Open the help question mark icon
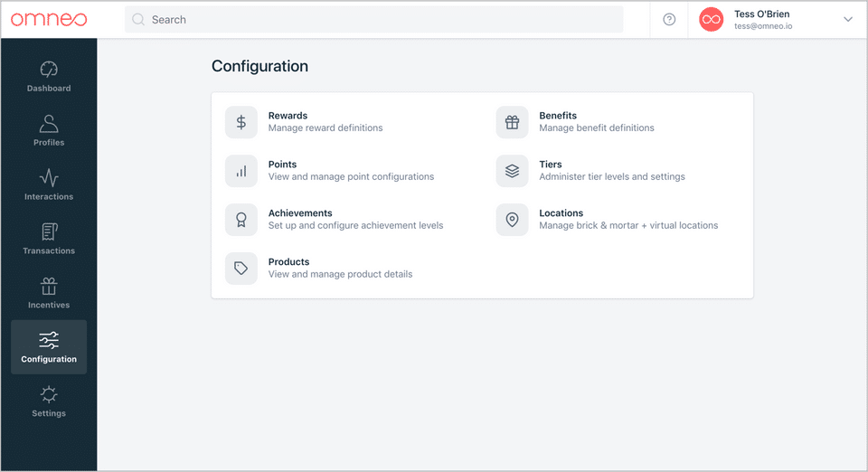Screen dimensions: 868x472 [x=669, y=20]
